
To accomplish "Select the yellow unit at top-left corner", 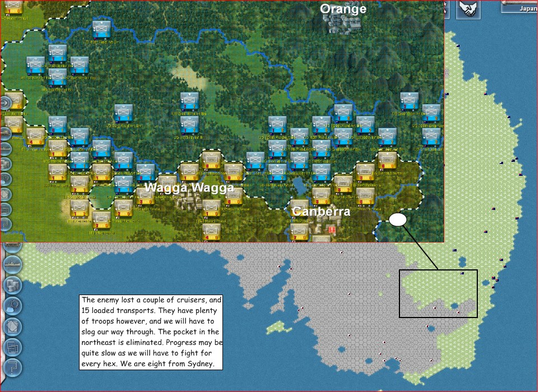I will click(12, 7).
